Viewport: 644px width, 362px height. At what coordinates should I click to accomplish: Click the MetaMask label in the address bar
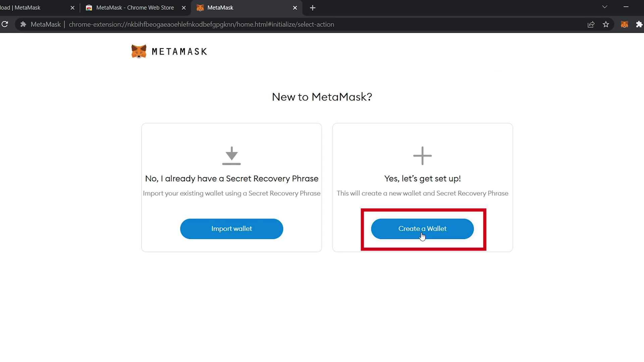coord(46,24)
